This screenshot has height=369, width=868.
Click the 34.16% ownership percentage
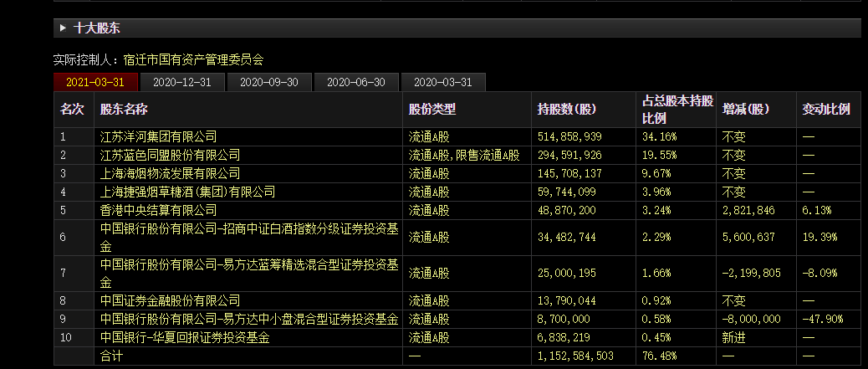pos(659,136)
